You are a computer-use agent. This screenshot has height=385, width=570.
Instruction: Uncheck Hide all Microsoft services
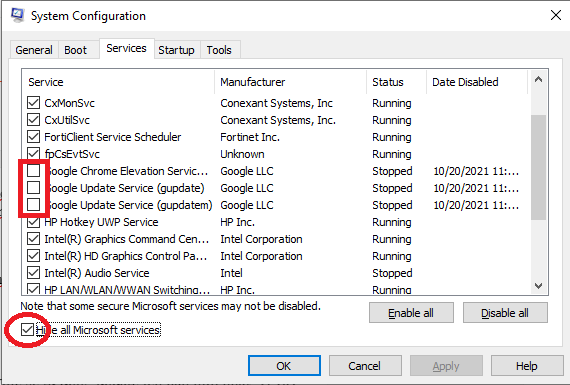tap(27, 330)
